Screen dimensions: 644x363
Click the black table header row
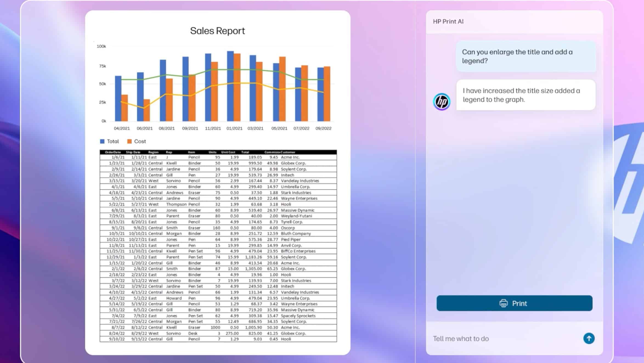[x=218, y=152]
